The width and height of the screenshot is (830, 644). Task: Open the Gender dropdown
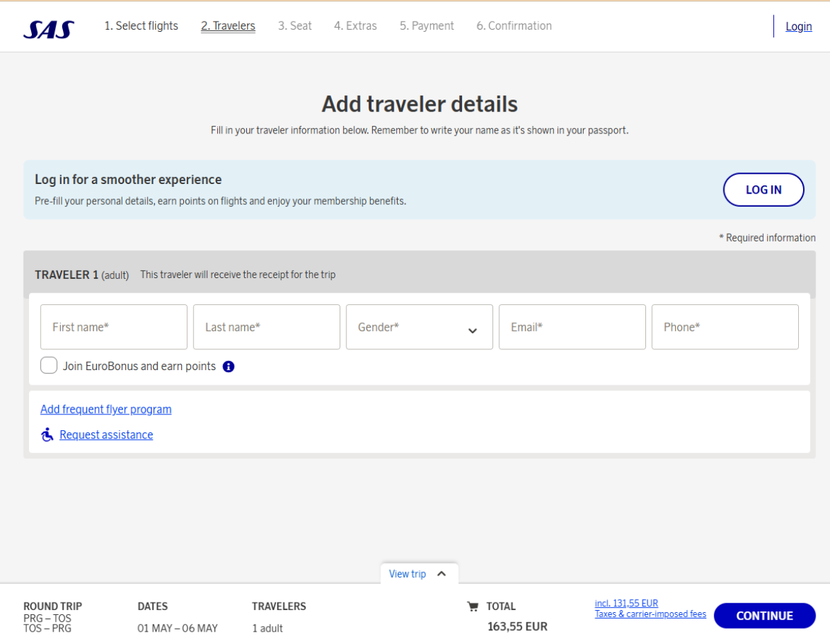(419, 327)
